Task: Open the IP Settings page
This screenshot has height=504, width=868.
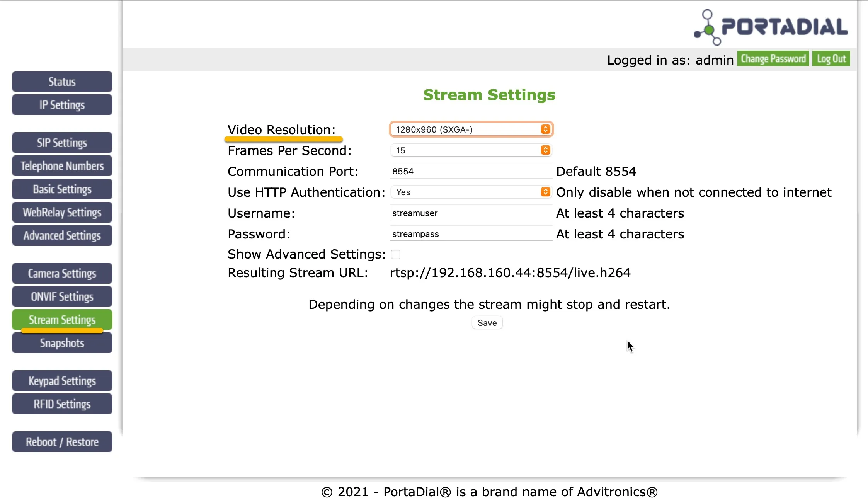Action: tap(62, 105)
